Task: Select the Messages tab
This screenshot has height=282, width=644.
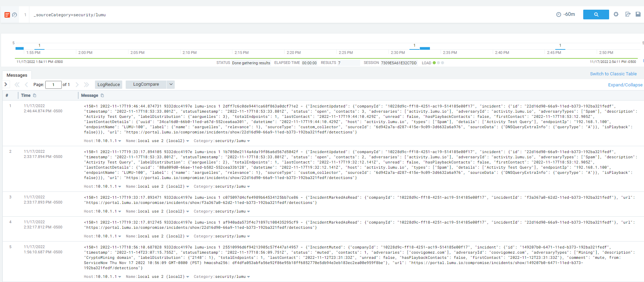Action: (x=17, y=75)
